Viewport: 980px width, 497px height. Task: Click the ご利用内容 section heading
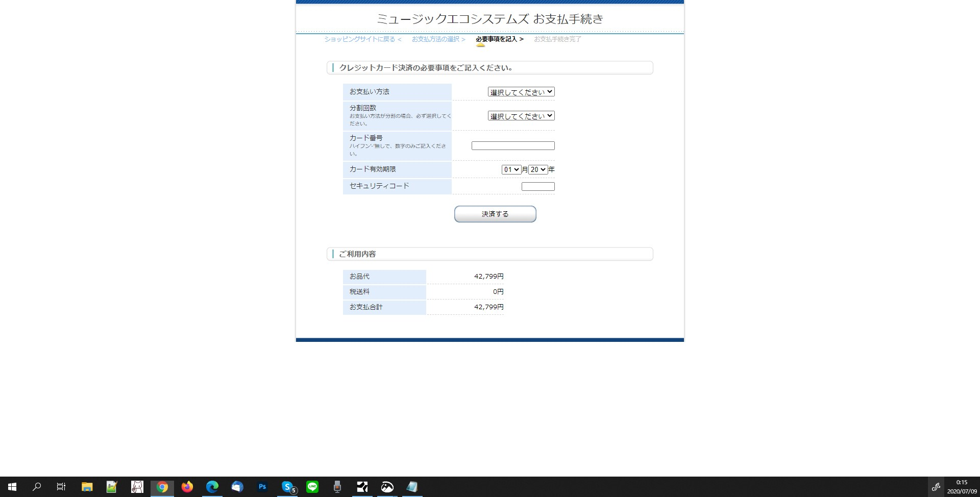pyautogui.click(x=357, y=254)
